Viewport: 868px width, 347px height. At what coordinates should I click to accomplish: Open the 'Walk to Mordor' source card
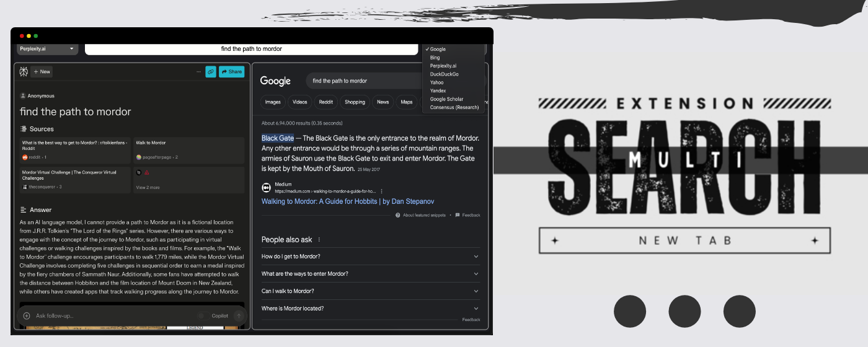click(x=189, y=151)
